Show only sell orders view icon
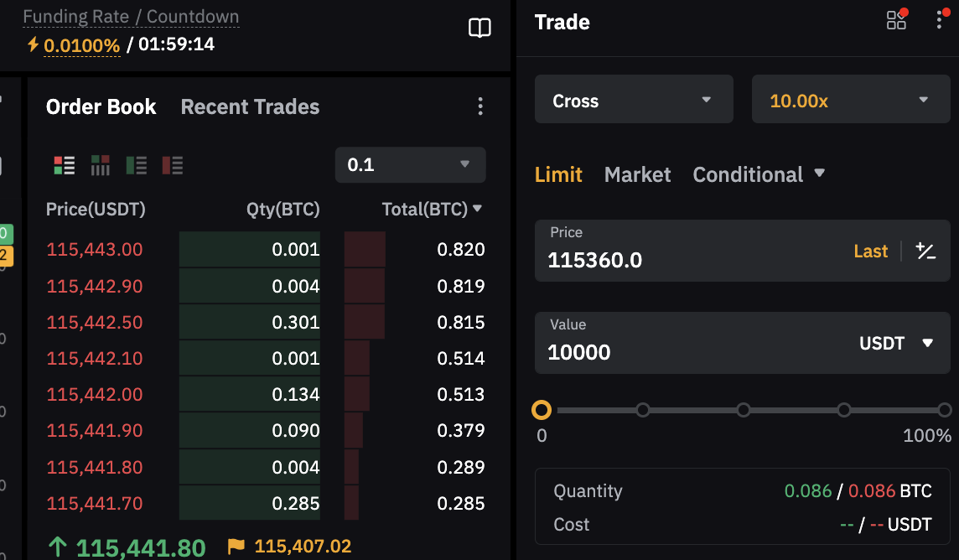This screenshot has height=560, width=959. [173, 165]
